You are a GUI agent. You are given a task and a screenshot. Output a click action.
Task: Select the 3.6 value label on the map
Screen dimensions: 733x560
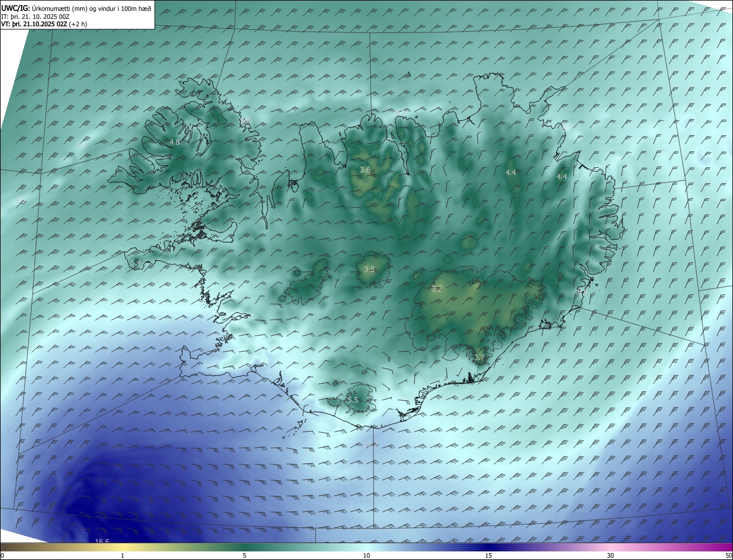click(365, 170)
